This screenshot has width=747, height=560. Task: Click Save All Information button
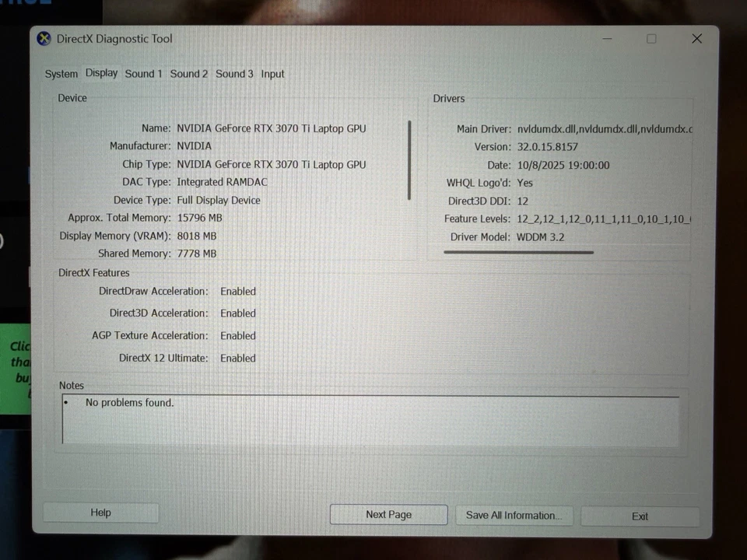[x=514, y=515]
